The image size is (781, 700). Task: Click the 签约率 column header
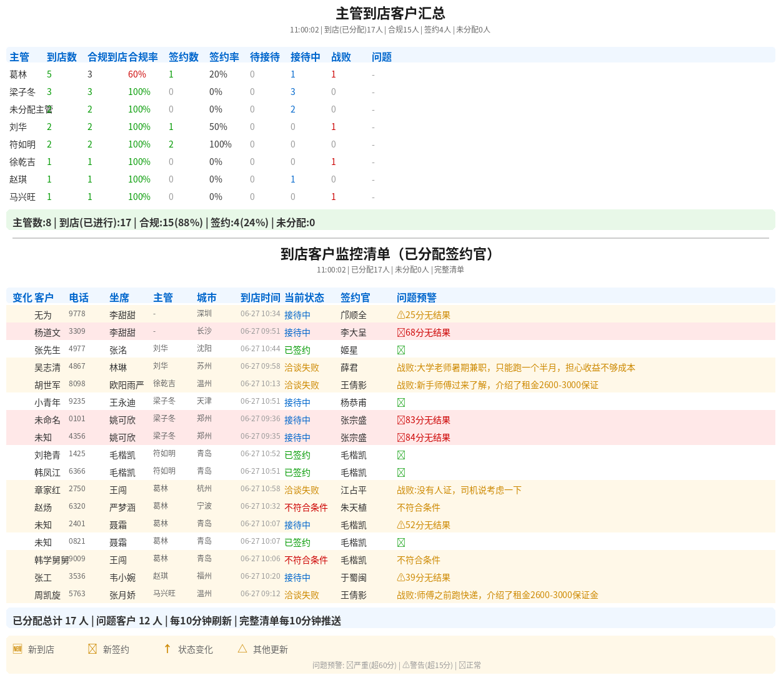point(224,57)
